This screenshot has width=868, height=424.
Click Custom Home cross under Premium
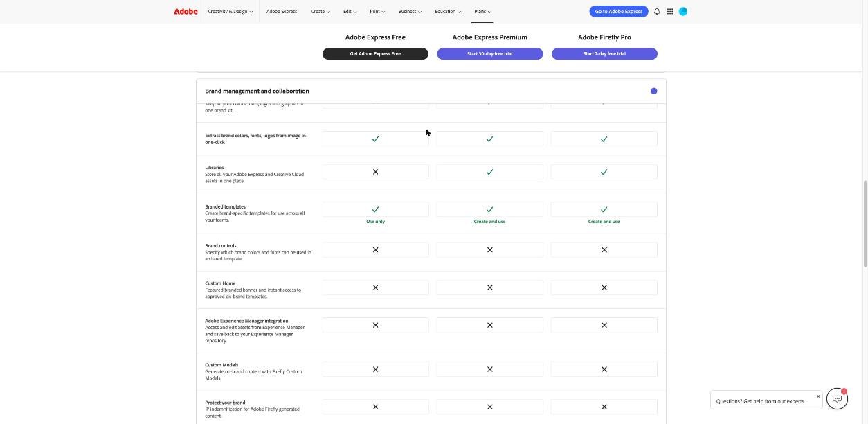pos(489,288)
